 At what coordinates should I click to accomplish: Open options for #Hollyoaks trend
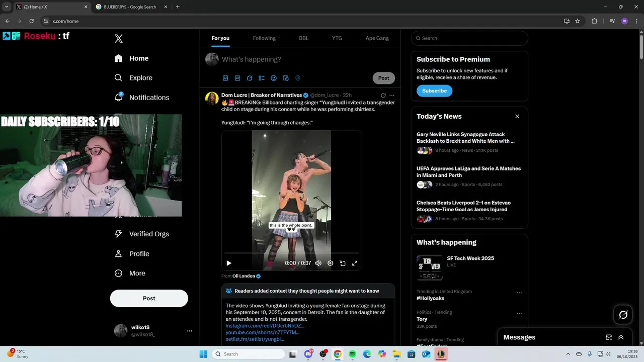click(x=519, y=293)
